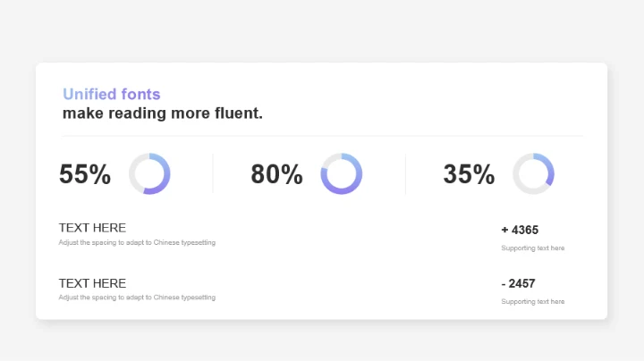Select the lower "TEXT HERE" heading

tap(92, 283)
